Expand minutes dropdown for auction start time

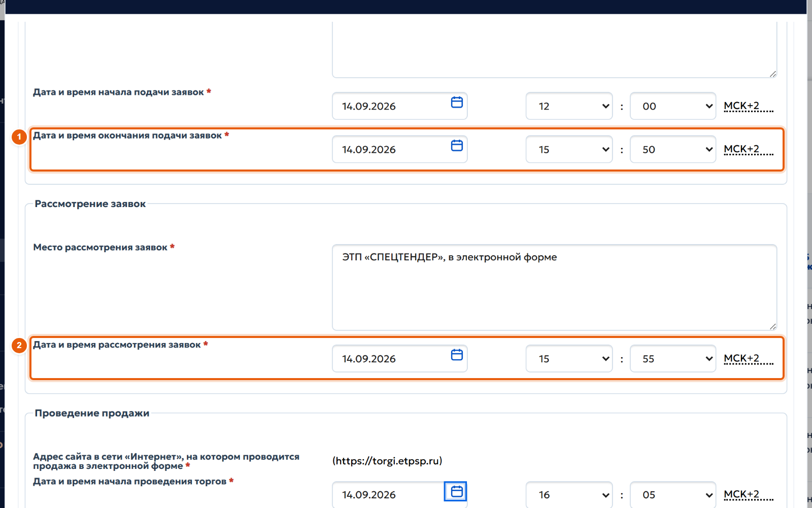coord(673,494)
